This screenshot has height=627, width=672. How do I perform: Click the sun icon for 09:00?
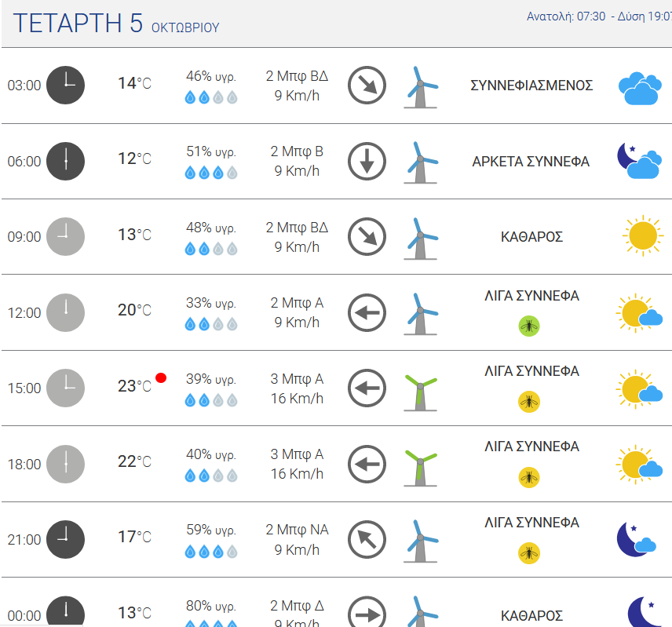click(643, 235)
